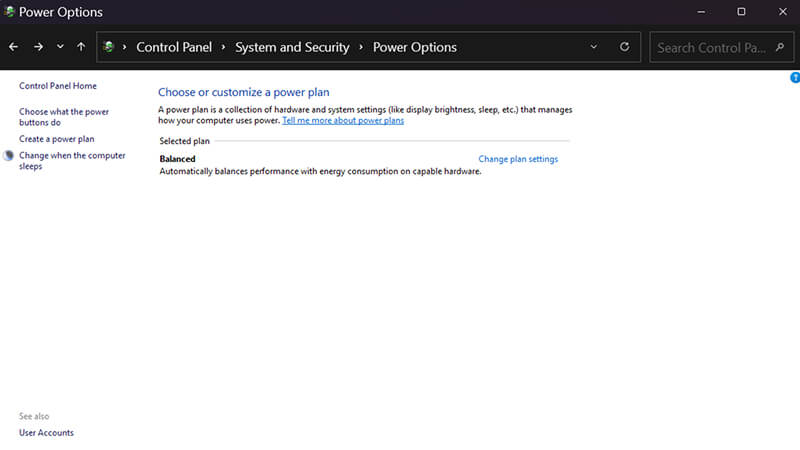This screenshot has height=450, width=800.
Task: Open Change plan settings for Balanced
Action: pyautogui.click(x=518, y=159)
